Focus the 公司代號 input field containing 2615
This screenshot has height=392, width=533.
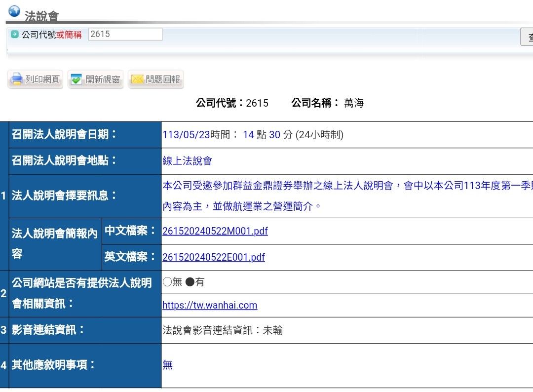(x=125, y=34)
